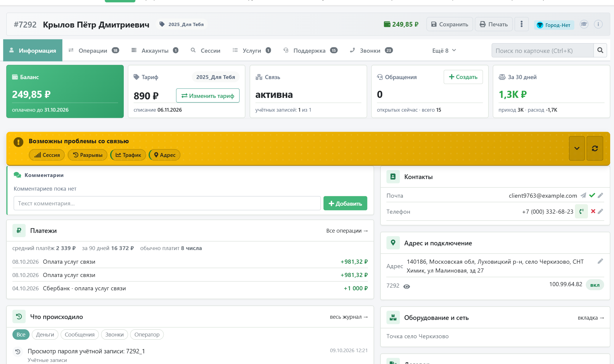The height and width of the screenshot is (364, 614).
Task: Filter events by Оператор
Action: 147,334
